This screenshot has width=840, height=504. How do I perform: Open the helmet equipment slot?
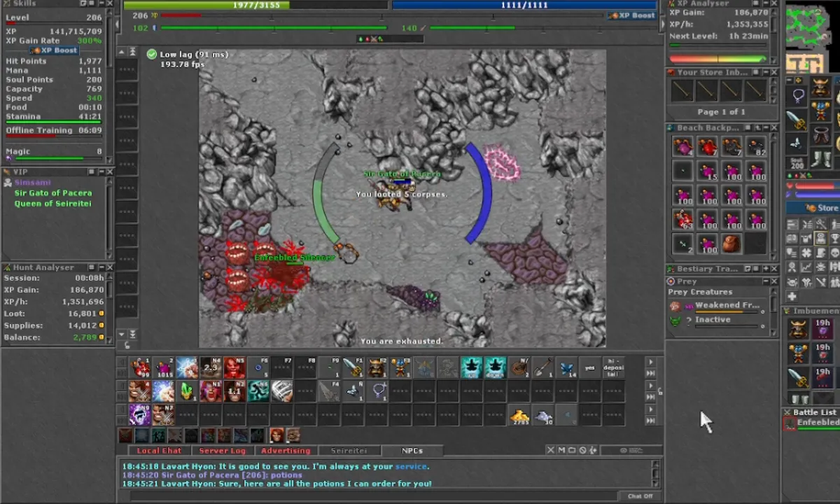[821, 88]
